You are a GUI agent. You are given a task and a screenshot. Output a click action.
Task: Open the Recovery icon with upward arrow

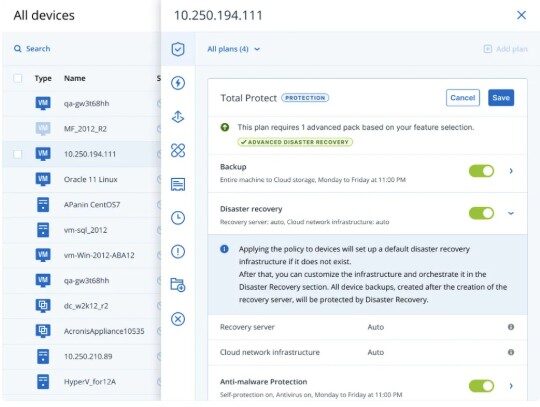click(x=178, y=117)
